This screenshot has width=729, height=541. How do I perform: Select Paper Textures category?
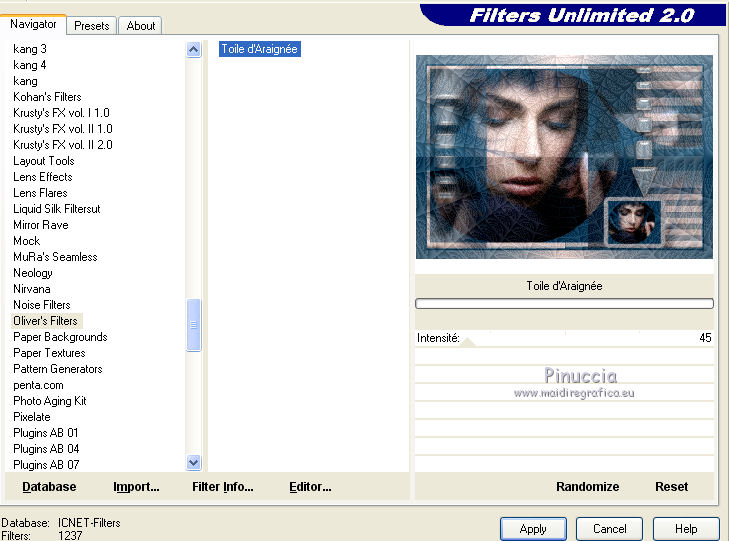coord(49,353)
